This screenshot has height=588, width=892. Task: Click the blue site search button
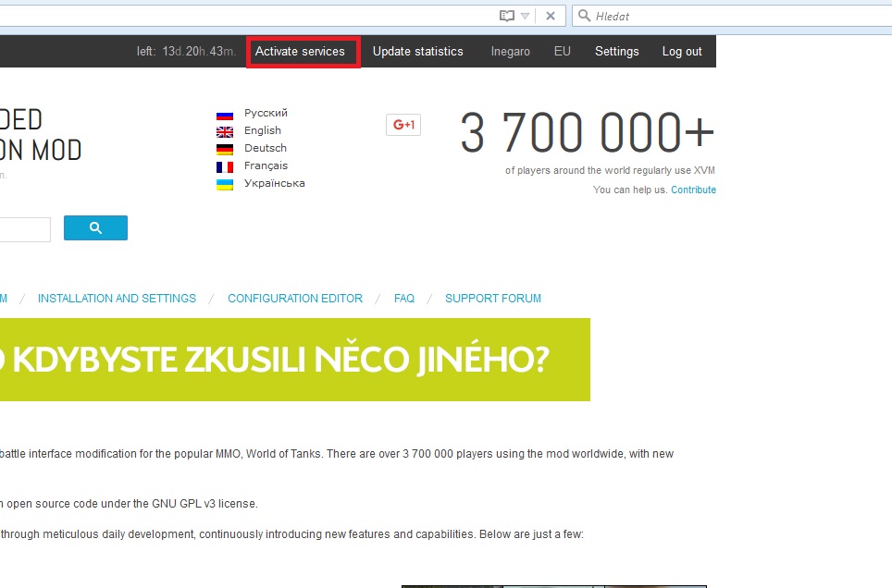[x=95, y=227]
